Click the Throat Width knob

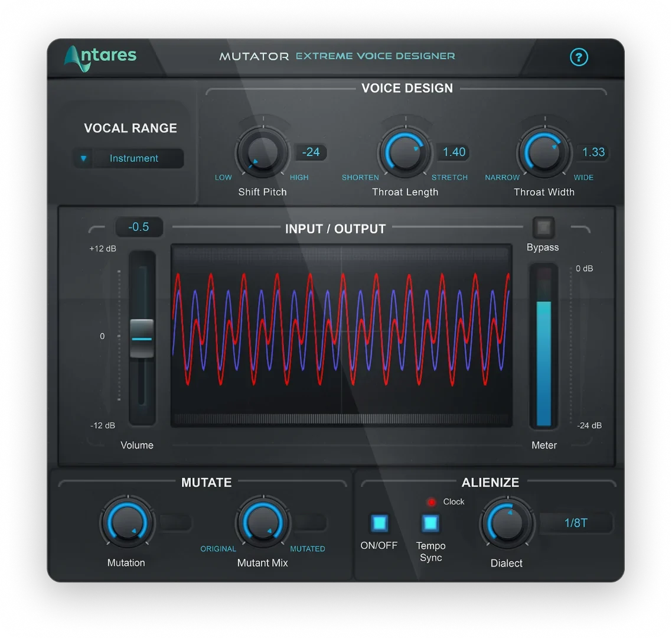click(x=544, y=152)
